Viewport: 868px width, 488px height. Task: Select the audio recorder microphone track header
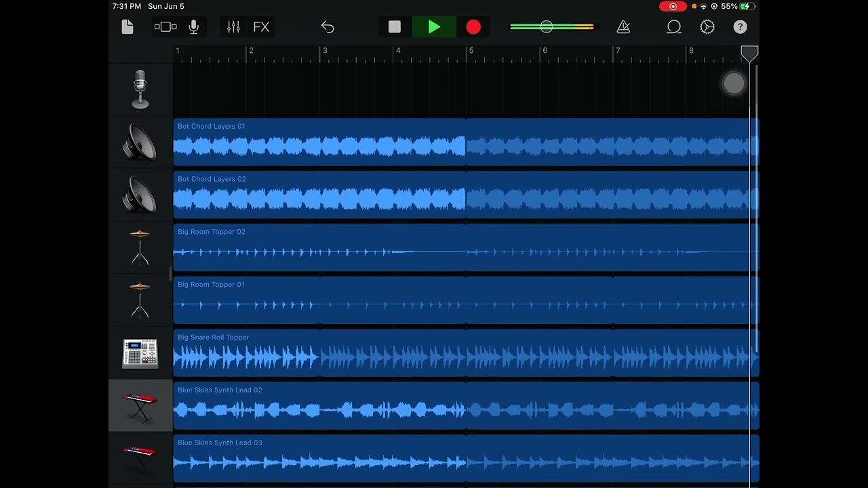tap(140, 89)
